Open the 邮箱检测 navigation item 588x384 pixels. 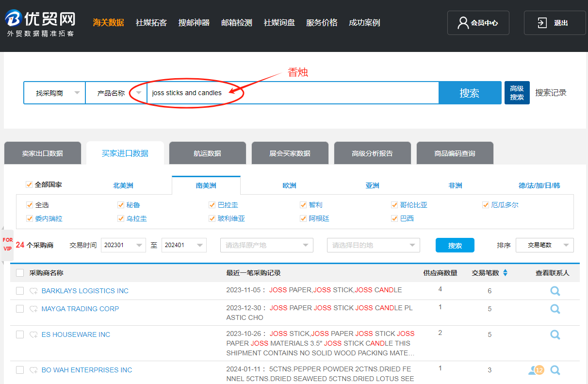[x=237, y=23]
